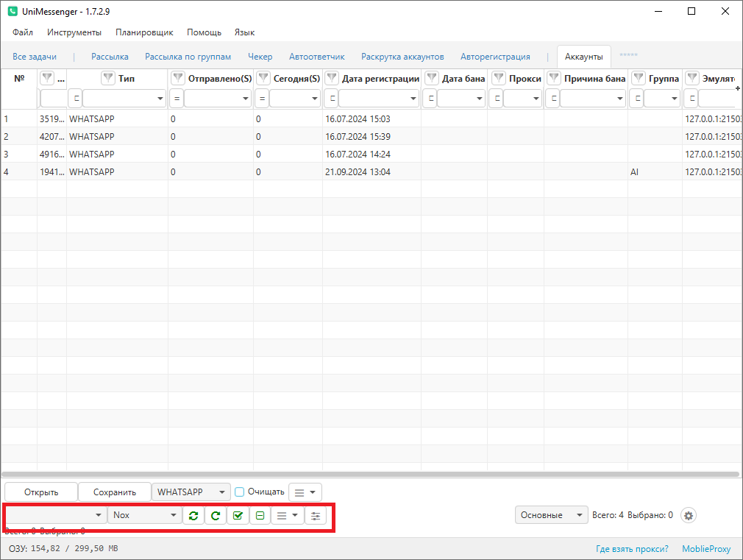Click the double-arrow sync icon beside Nox
Viewport: 743px width, 560px height.
coord(193,515)
